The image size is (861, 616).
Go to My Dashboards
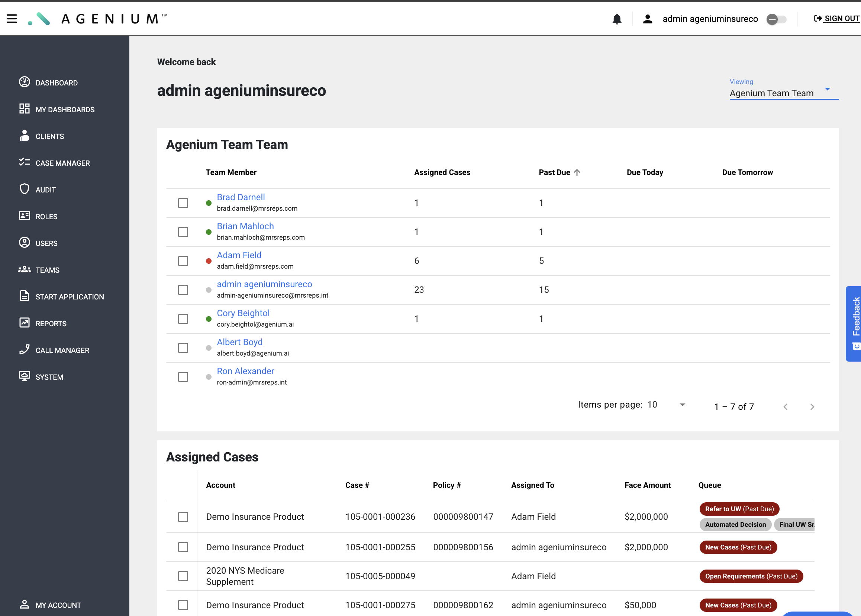pos(65,110)
